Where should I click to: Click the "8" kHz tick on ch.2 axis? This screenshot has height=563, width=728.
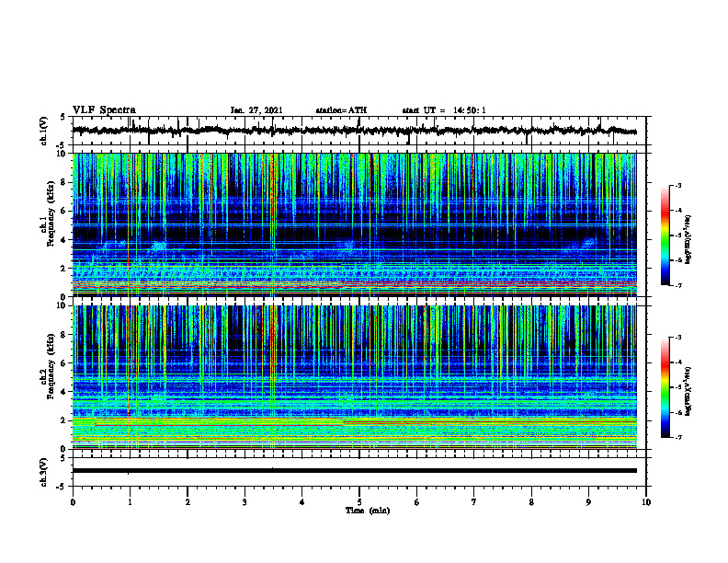(64, 335)
